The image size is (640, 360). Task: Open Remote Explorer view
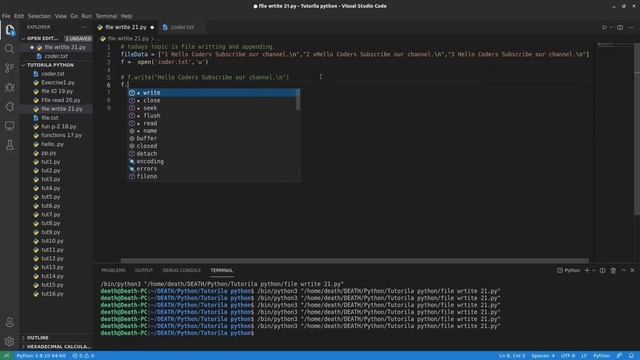pyautogui.click(x=9, y=126)
